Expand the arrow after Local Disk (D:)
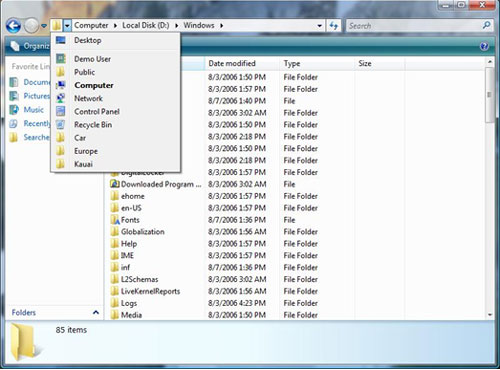This screenshot has height=370, width=500. pyautogui.click(x=176, y=26)
